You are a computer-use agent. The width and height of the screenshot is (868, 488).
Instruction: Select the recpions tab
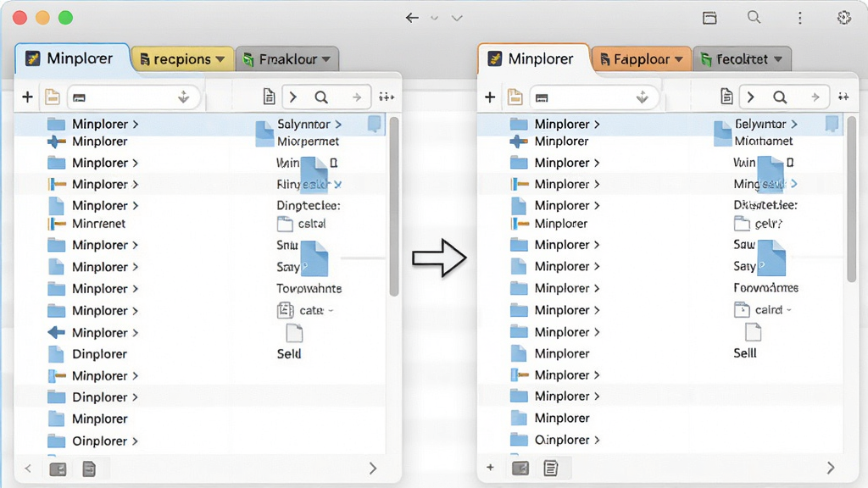(182, 59)
